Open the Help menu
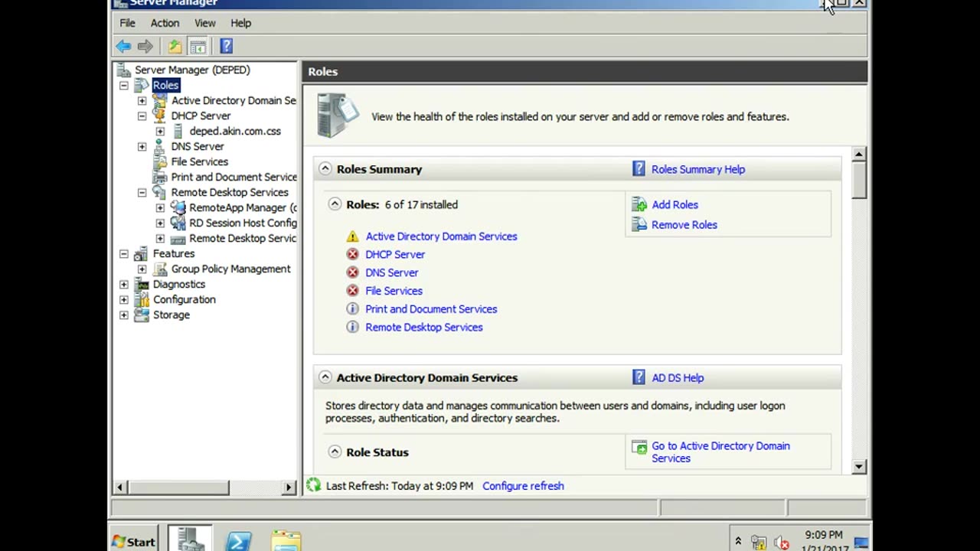 240,23
